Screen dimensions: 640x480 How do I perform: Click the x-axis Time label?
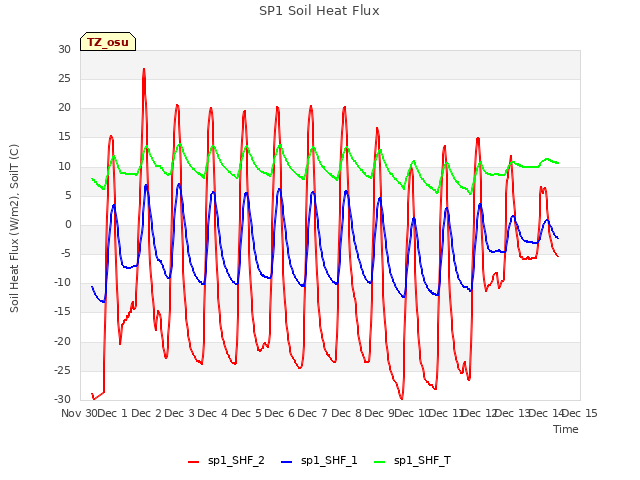click(x=566, y=429)
